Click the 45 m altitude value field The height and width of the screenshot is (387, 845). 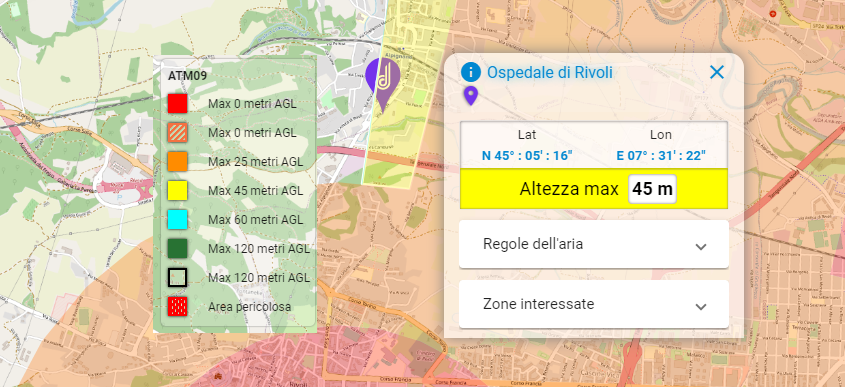point(652,189)
